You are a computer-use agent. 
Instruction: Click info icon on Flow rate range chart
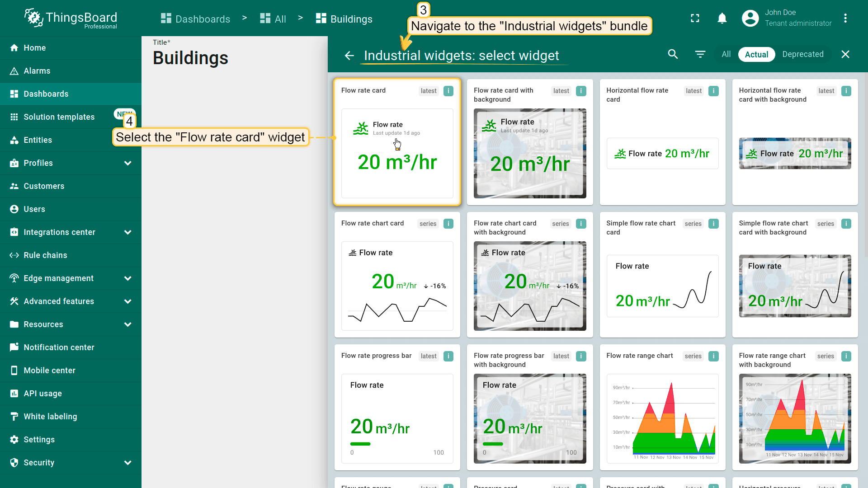[713, 356]
